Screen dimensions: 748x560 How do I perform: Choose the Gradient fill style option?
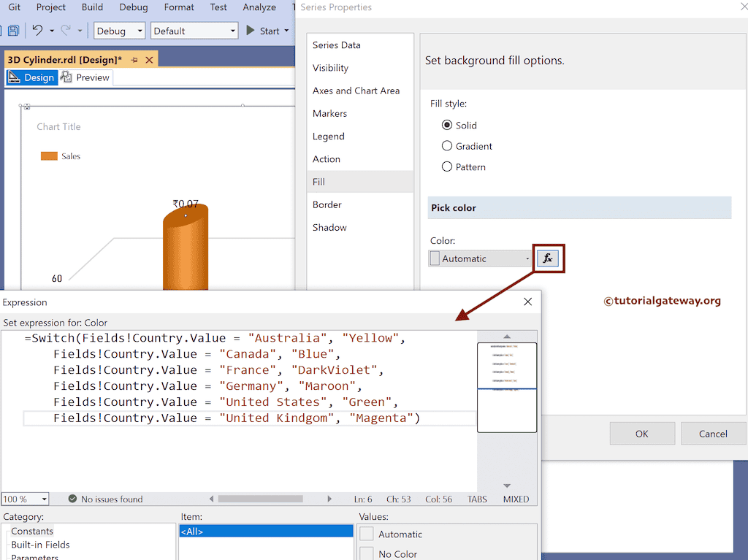pyautogui.click(x=447, y=146)
